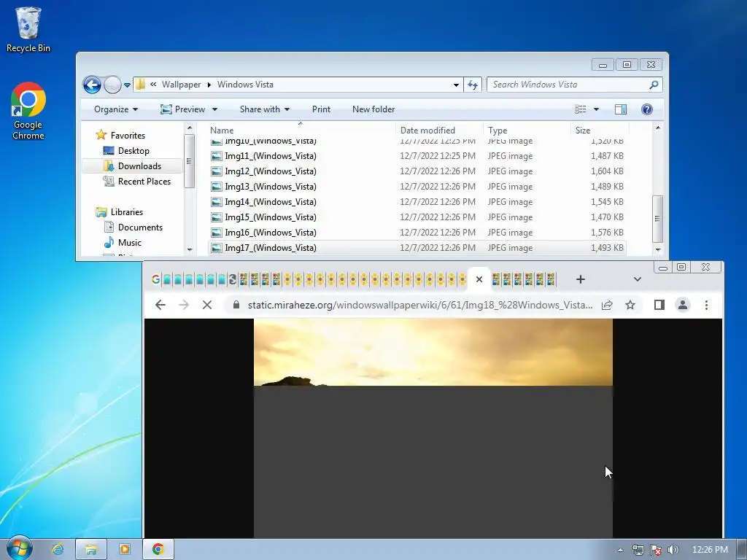Open Windows Media Player from taskbar
Screen dimensions: 747x560
pos(125,550)
